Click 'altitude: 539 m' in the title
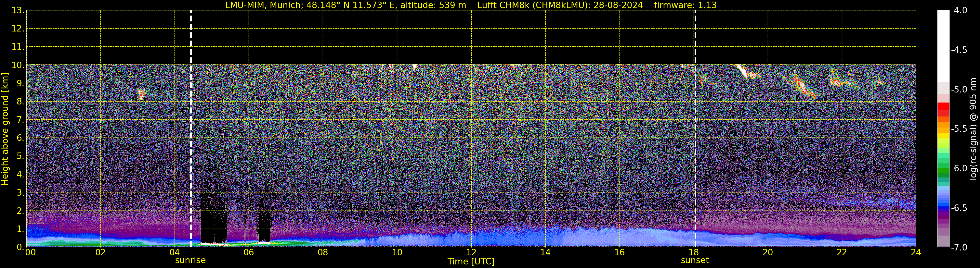980x268 pixels. pyautogui.click(x=433, y=5)
